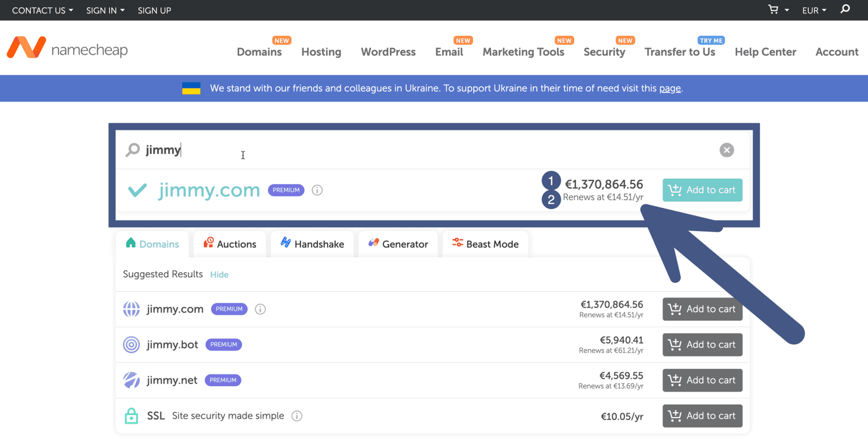Screen dimensions: 868x439
Task: Click the jimmy.net domain name
Action: 172,380
